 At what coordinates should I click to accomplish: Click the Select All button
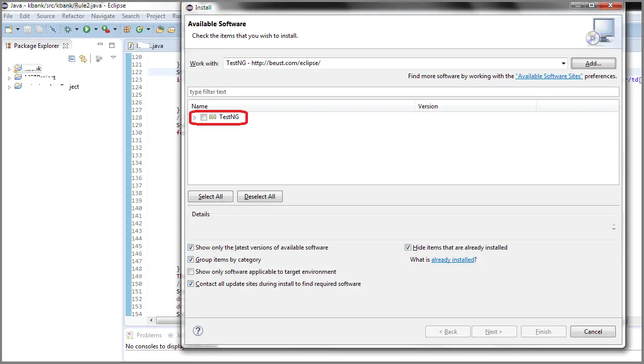click(211, 197)
